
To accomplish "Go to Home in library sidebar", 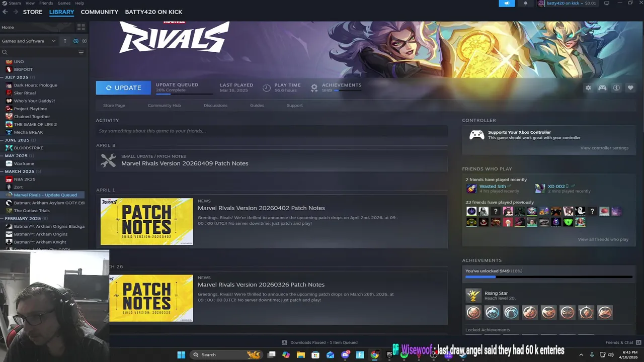I will tap(8, 27).
